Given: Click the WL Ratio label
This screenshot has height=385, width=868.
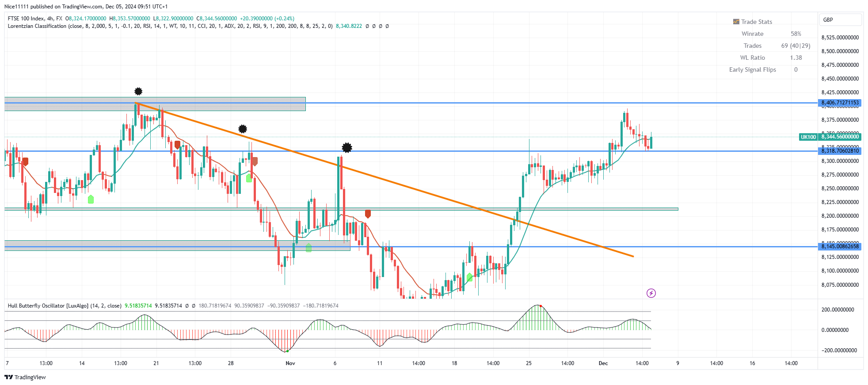Looking at the screenshot, I should coord(753,58).
